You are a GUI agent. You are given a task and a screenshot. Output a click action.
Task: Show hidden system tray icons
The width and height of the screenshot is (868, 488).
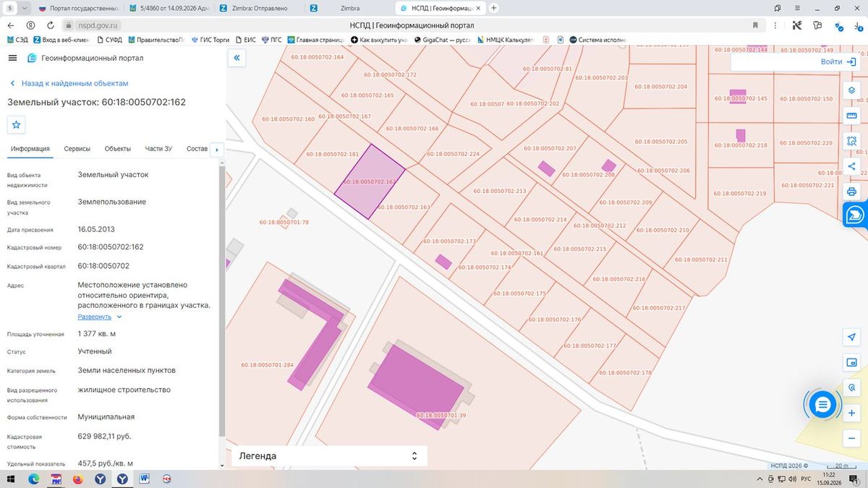[x=760, y=479]
